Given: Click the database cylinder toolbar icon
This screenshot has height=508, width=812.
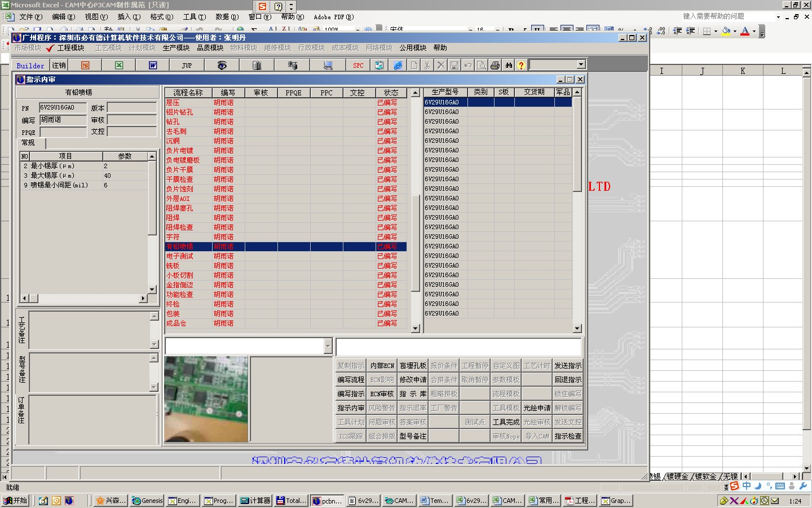Looking at the screenshot, I should point(257,65).
